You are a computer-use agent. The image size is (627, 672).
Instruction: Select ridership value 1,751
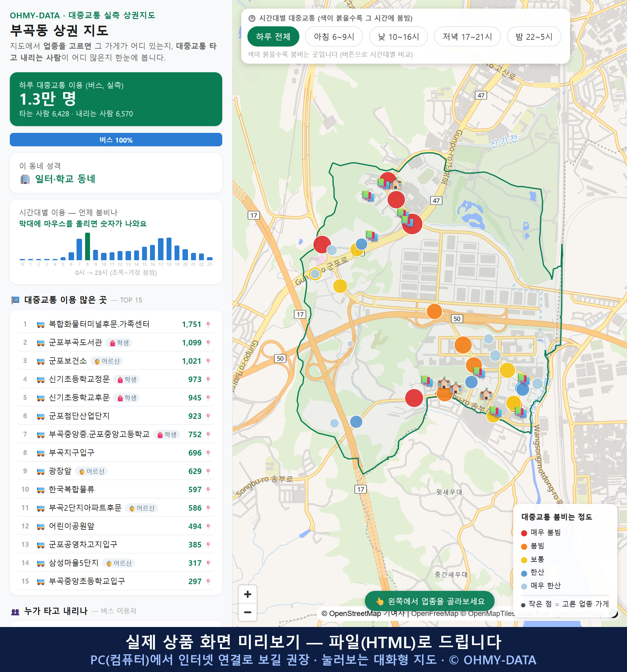(191, 325)
